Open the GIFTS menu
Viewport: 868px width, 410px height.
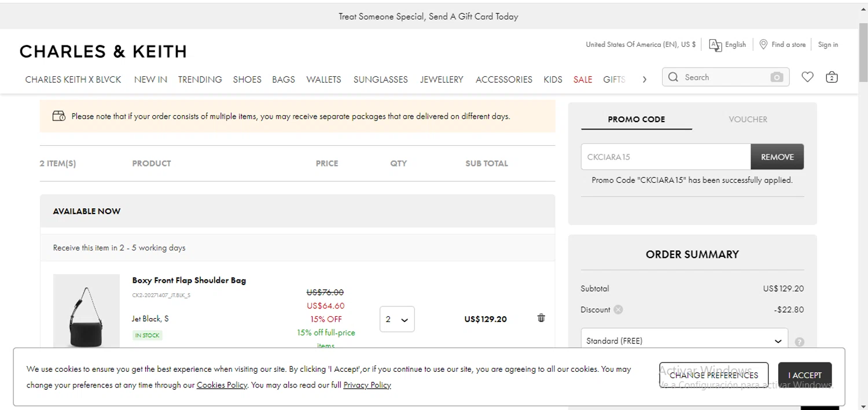click(x=614, y=79)
